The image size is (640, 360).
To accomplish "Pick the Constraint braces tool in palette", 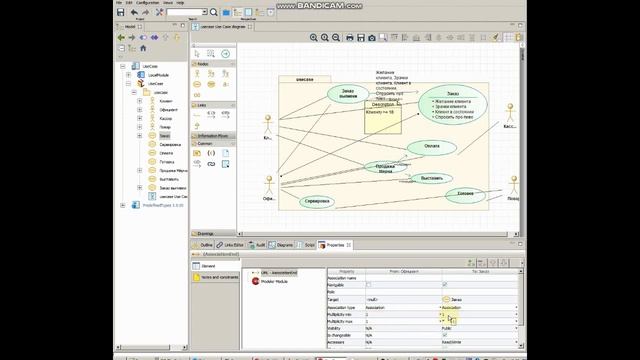I will (211, 153).
